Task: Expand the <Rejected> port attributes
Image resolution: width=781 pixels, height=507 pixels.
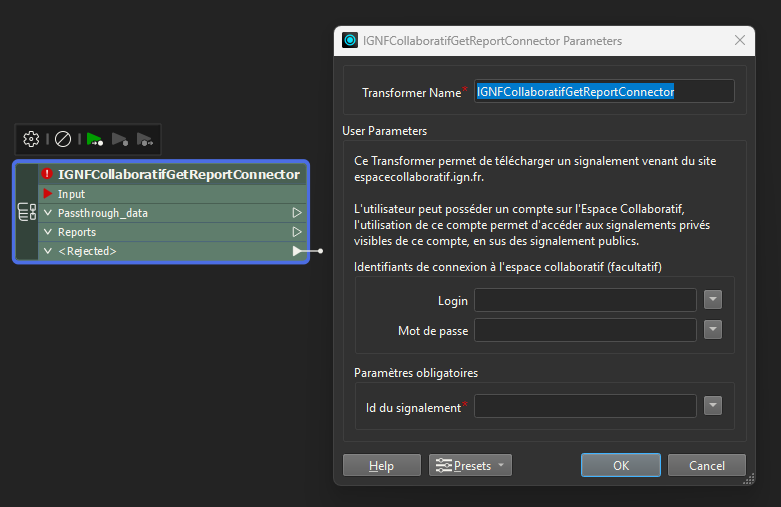Action: tap(48, 251)
